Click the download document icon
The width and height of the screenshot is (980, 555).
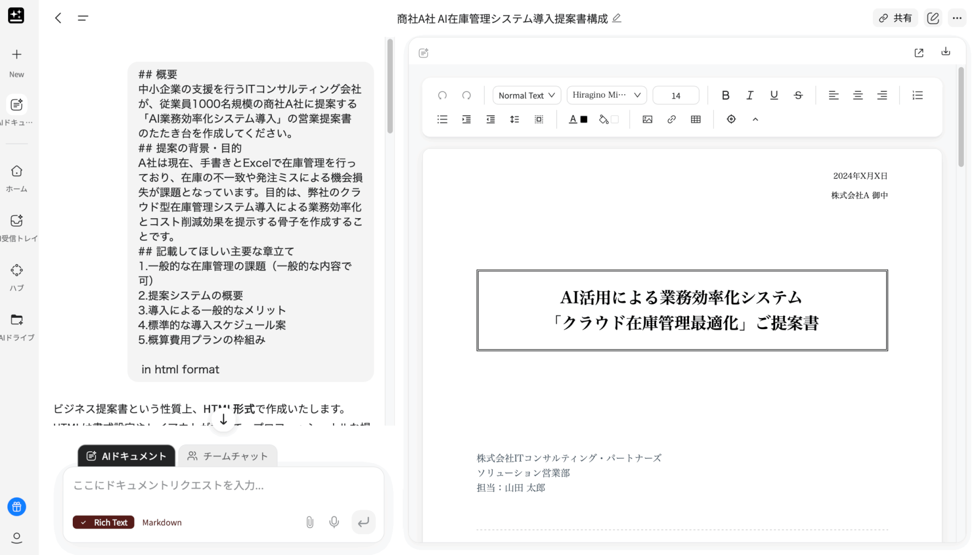(946, 52)
